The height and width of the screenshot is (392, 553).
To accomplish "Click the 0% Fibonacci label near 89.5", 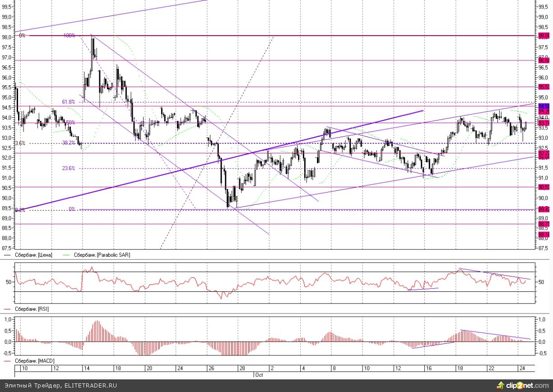I will tap(72, 209).
